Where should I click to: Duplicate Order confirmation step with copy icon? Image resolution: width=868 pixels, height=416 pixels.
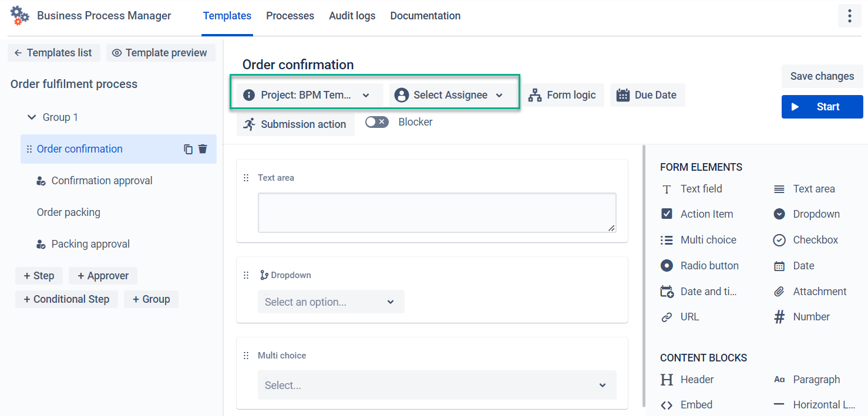coord(188,149)
